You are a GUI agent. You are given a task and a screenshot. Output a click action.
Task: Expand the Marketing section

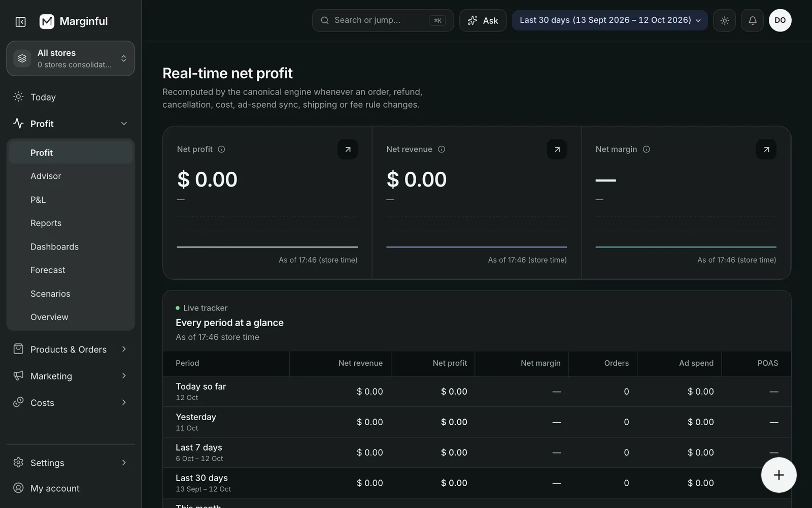pyautogui.click(x=71, y=376)
